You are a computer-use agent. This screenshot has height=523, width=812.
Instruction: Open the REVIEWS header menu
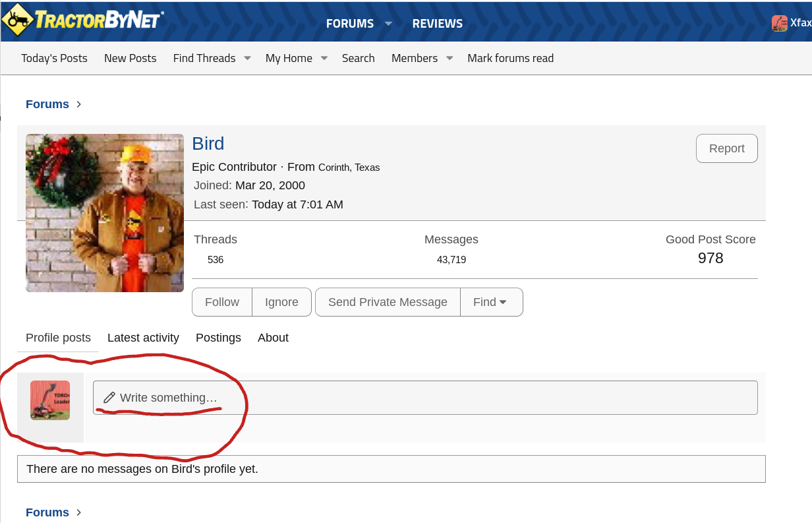[438, 24]
